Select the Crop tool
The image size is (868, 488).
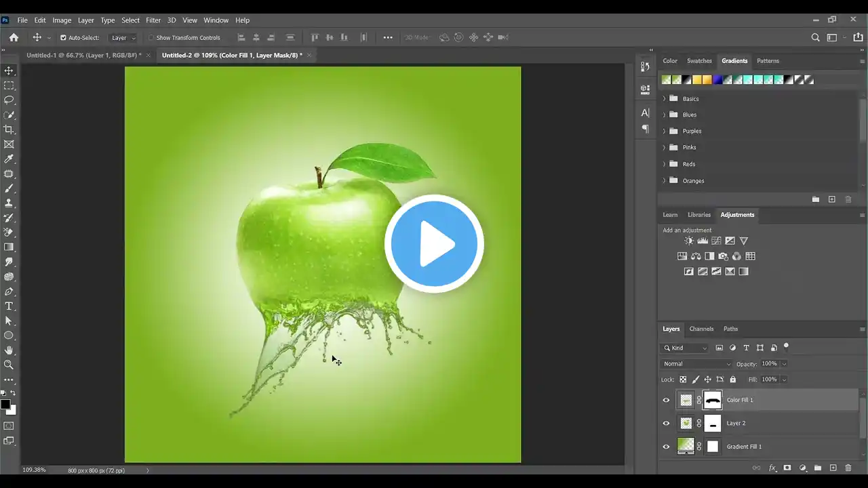[x=9, y=129]
